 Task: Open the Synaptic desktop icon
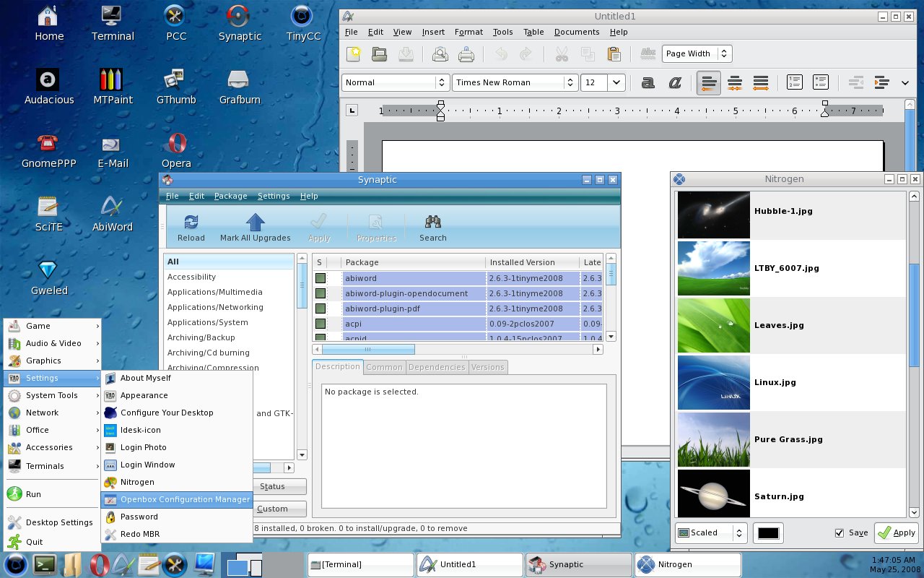point(240,23)
